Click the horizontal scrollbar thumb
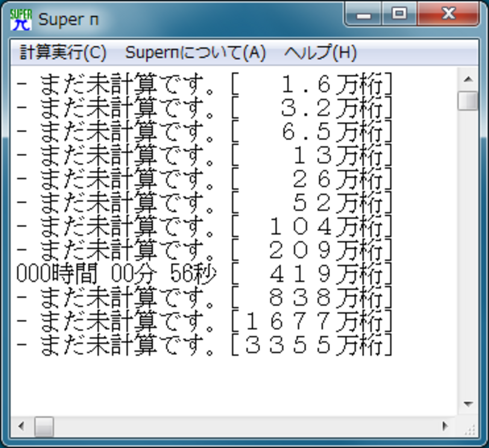The image size is (489, 448). 44,427
